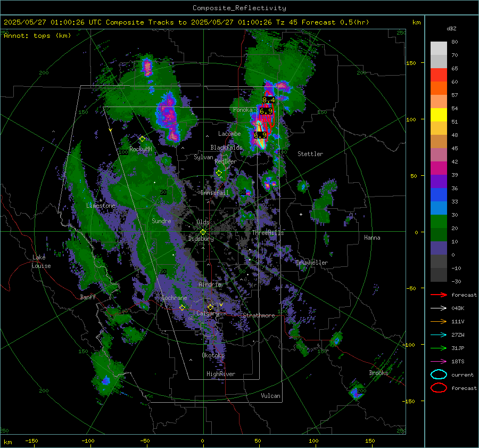The height and width of the screenshot is (448, 479).
Task: Click the Sundre town label
Action: pos(161,221)
